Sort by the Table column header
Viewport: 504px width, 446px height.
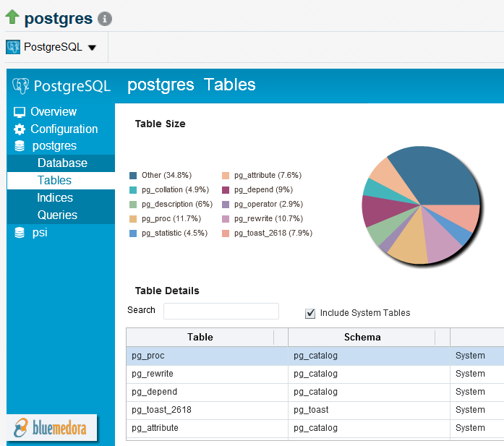(200, 337)
